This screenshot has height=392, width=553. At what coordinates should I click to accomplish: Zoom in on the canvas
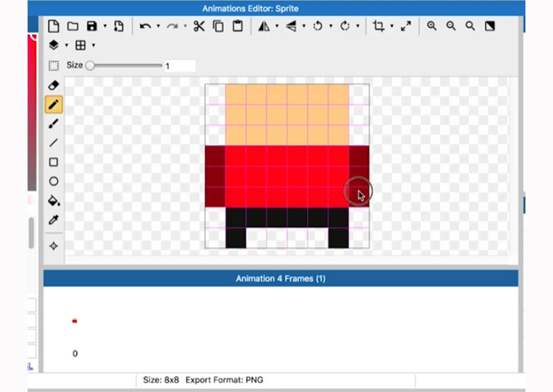click(x=432, y=26)
